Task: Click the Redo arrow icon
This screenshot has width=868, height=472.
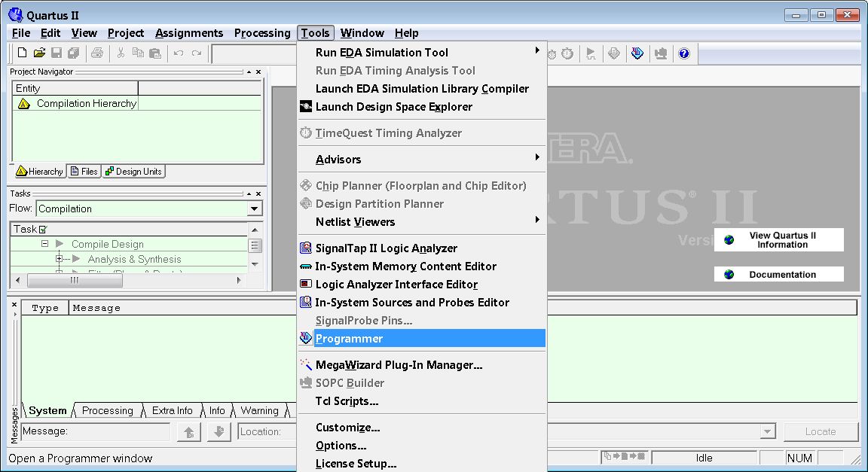Action: [197, 53]
